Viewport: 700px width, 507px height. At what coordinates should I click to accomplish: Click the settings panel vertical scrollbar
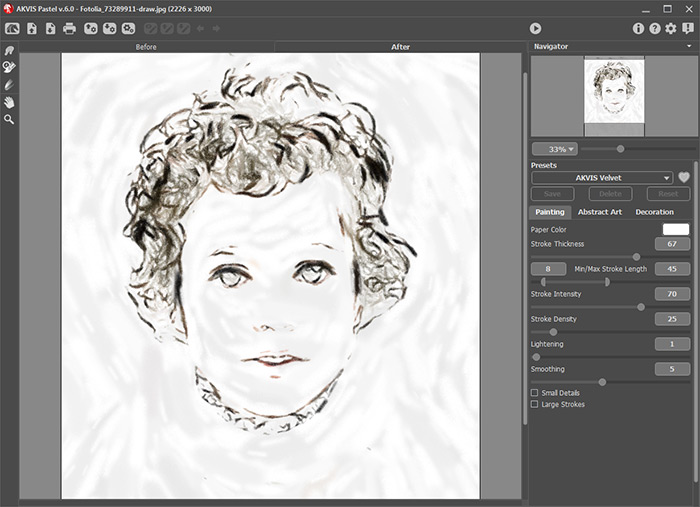pyautogui.click(x=696, y=321)
